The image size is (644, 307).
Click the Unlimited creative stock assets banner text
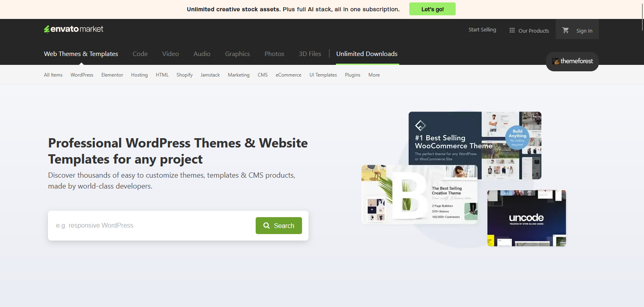point(293,9)
